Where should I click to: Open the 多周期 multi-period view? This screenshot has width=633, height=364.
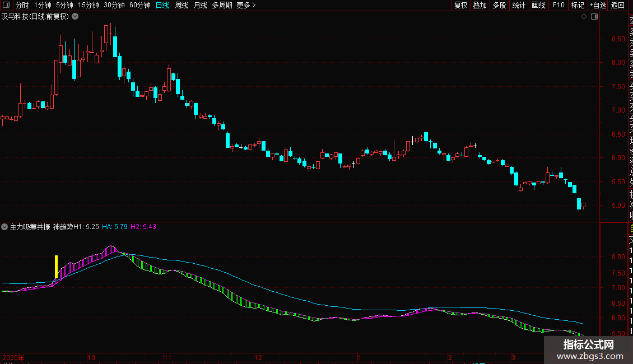pos(222,5)
